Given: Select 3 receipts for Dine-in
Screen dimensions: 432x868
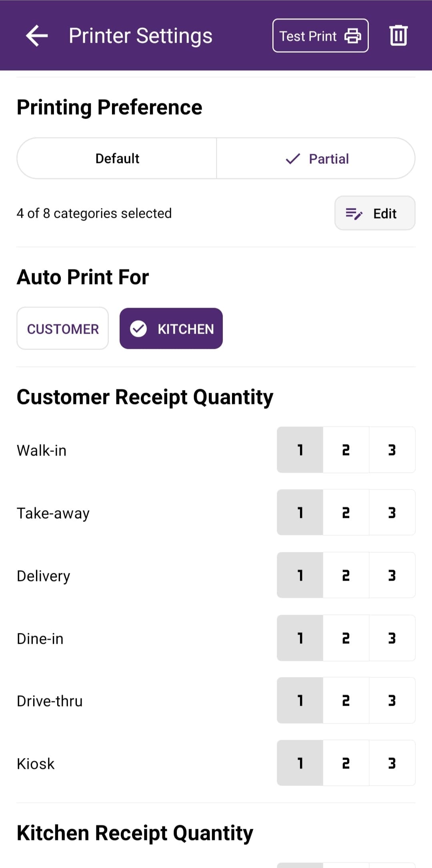Looking at the screenshot, I should 392,638.
